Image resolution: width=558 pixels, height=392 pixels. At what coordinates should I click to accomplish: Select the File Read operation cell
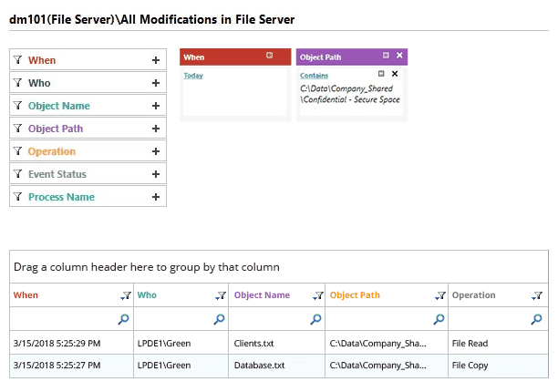[498, 344]
